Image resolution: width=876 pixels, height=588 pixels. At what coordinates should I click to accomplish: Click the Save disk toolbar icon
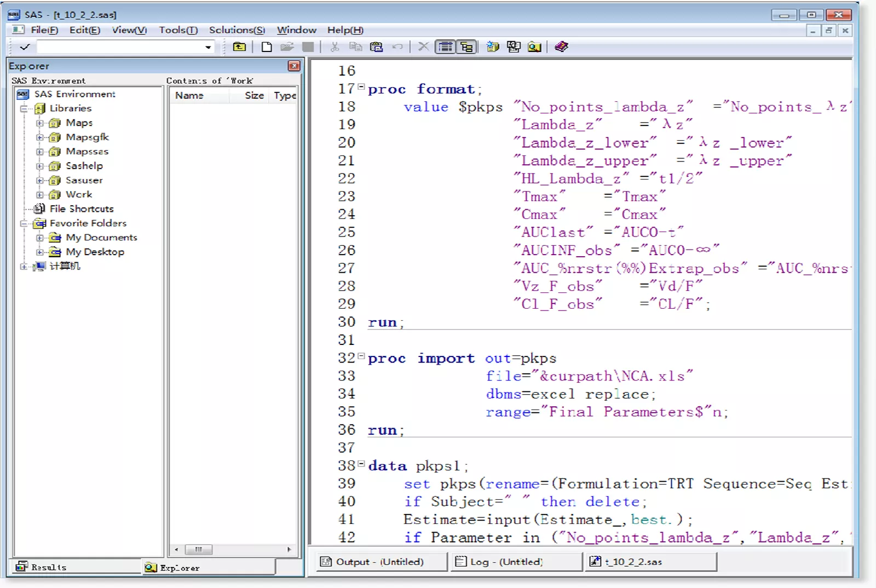pyautogui.click(x=308, y=47)
